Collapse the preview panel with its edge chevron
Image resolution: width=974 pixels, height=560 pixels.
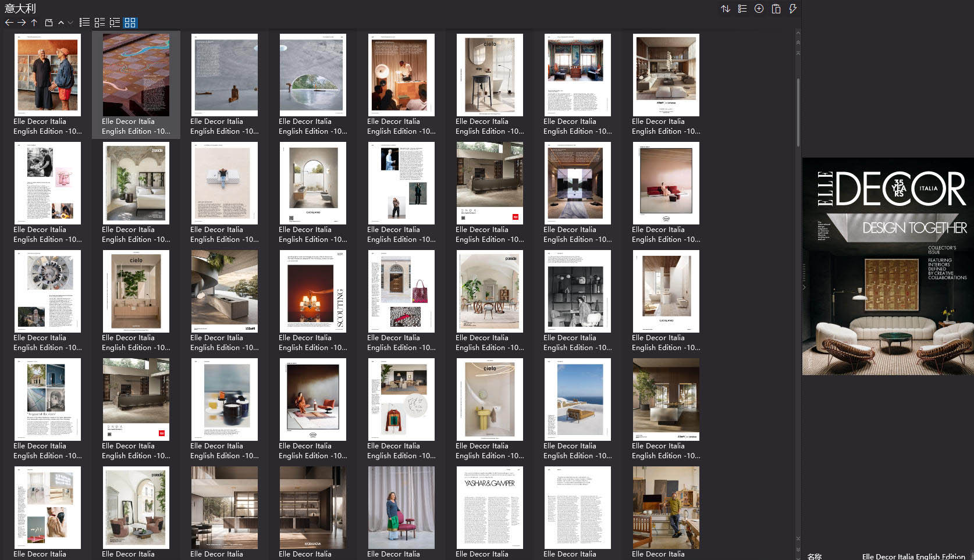pyautogui.click(x=804, y=287)
